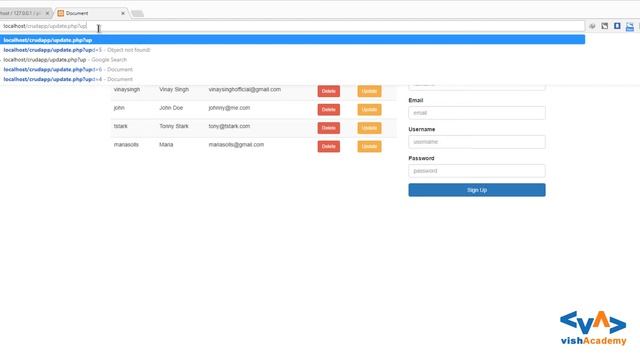Delete the john user row
The width and height of the screenshot is (640, 360).
click(329, 109)
